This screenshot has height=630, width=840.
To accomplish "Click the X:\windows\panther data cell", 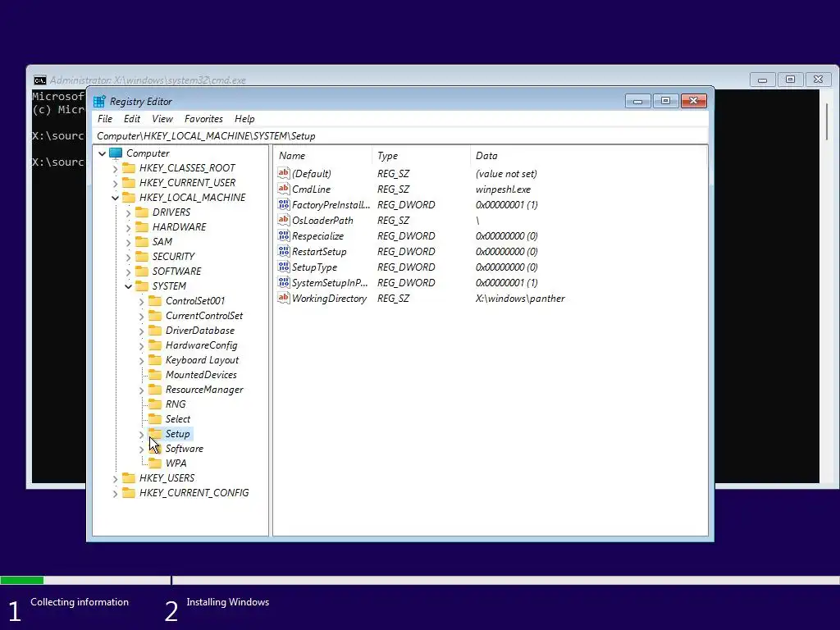I will pos(520,299).
